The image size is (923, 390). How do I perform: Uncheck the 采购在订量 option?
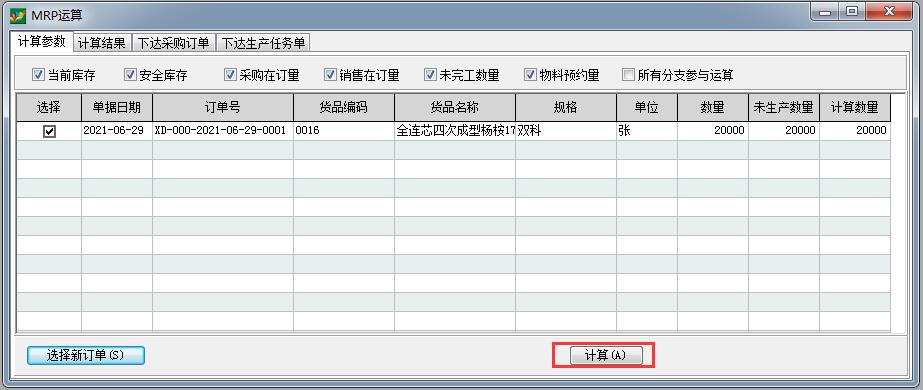pyautogui.click(x=230, y=75)
